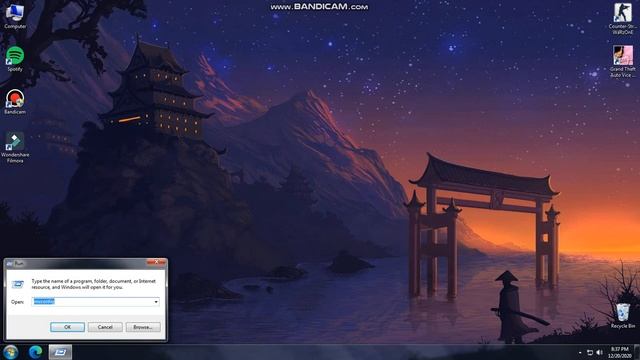Viewport: 640px width, 360px height.
Task: Select the Spotify desktop shortcut
Action: point(15,59)
